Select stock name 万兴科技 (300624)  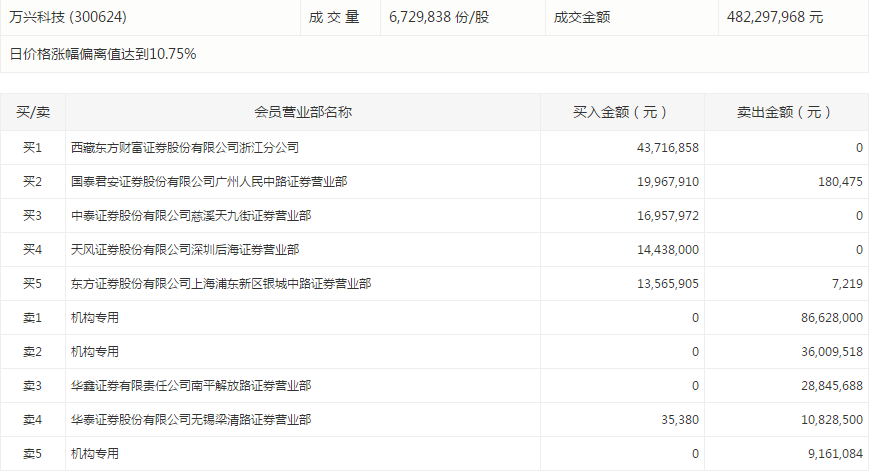click(x=68, y=17)
